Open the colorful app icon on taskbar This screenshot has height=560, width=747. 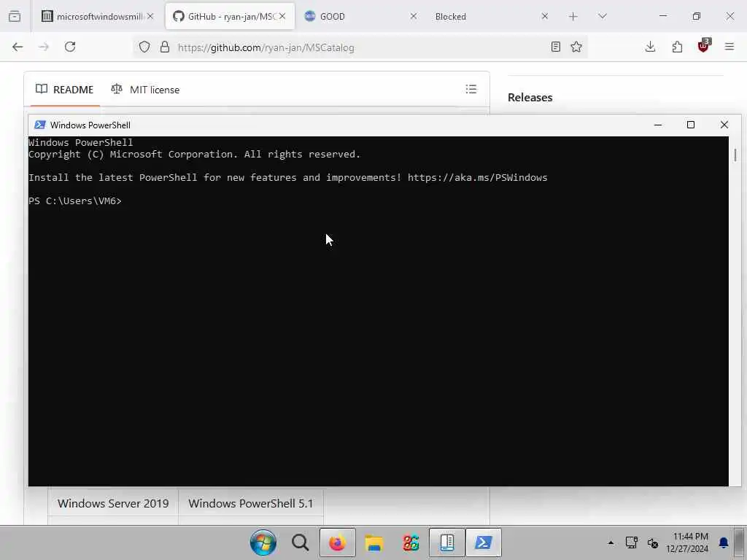[411, 542]
